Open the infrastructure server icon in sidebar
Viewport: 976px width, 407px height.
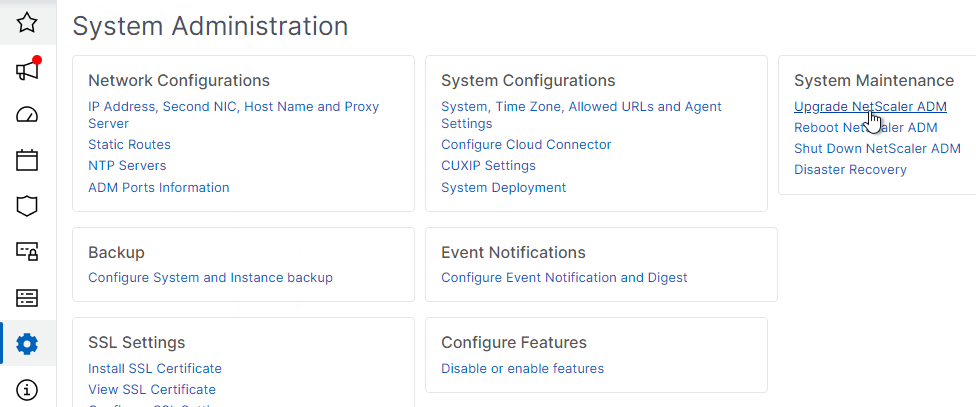[x=27, y=298]
